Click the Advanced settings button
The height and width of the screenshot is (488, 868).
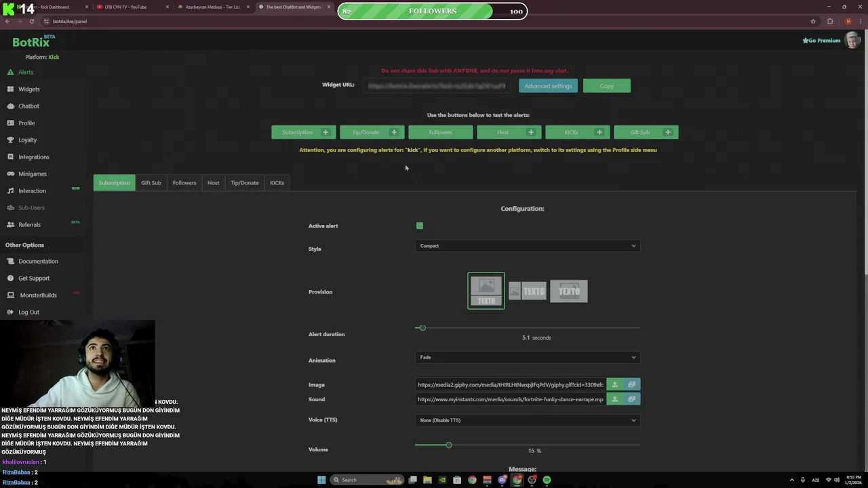click(548, 86)
